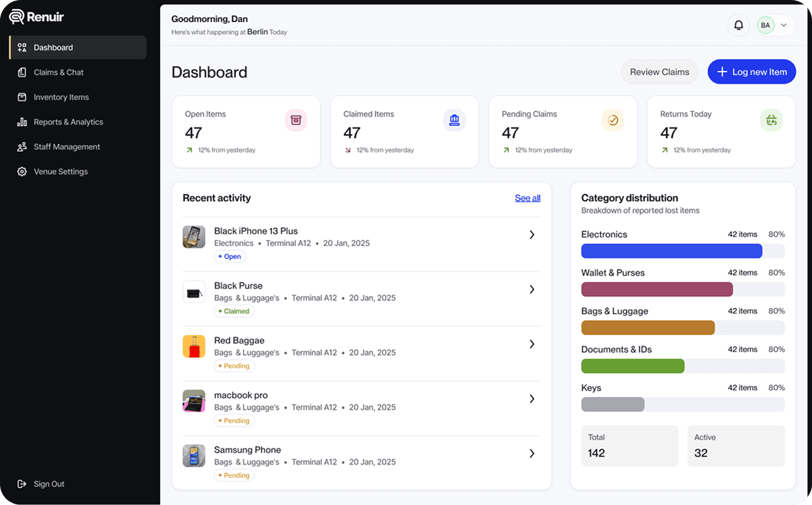Click the Claims & Chat sidebar icon

click(22, 72)
